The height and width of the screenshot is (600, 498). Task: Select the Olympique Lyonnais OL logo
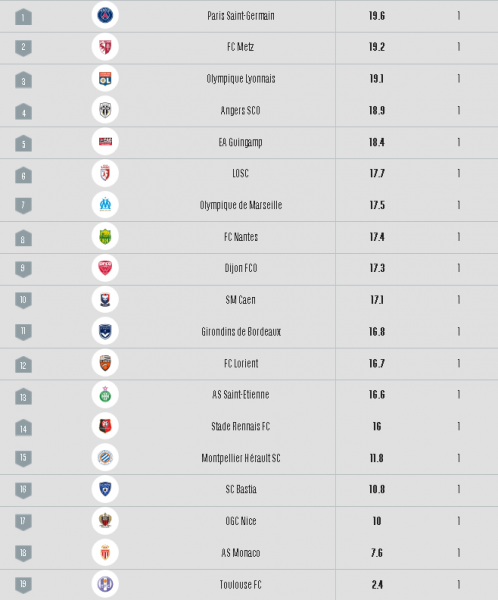pos(105,78)
